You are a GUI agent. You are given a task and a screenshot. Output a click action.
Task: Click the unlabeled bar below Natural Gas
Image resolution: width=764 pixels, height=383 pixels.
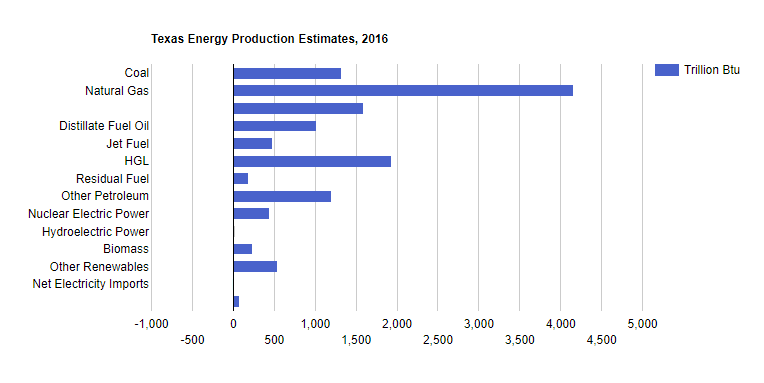[298, 108]
